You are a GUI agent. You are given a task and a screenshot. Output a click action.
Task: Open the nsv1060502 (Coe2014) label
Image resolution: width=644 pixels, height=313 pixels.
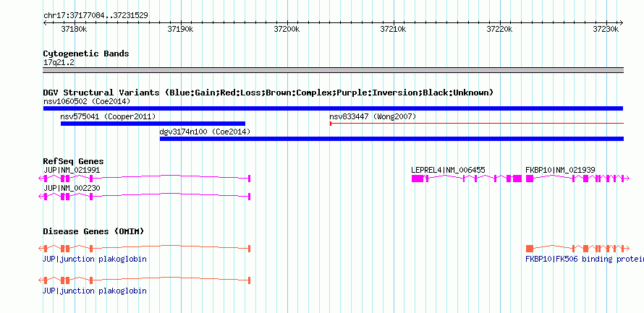tap(87, 101)
